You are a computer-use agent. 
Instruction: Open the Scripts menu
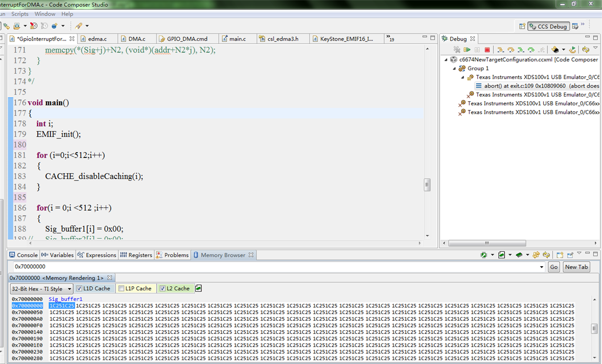(20, 14)
